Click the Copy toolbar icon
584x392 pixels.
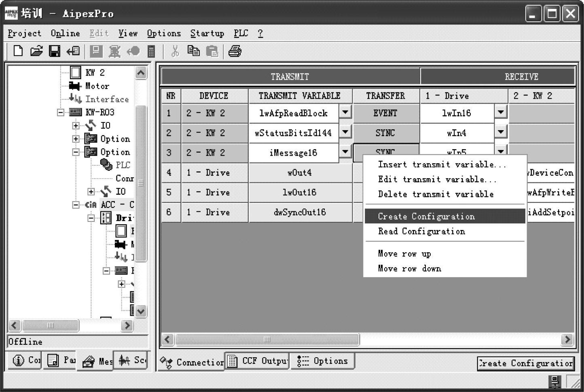click(193, 51)
